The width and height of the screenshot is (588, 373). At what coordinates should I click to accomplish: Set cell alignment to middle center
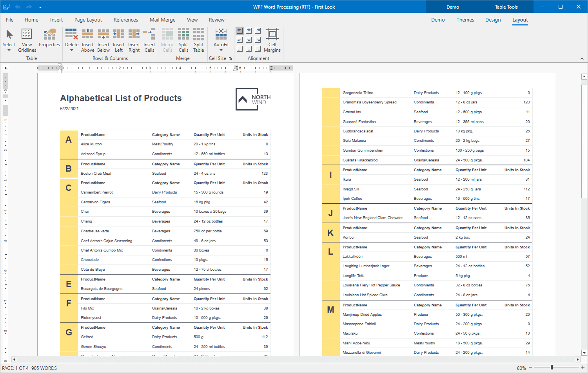tap(249, 40)
